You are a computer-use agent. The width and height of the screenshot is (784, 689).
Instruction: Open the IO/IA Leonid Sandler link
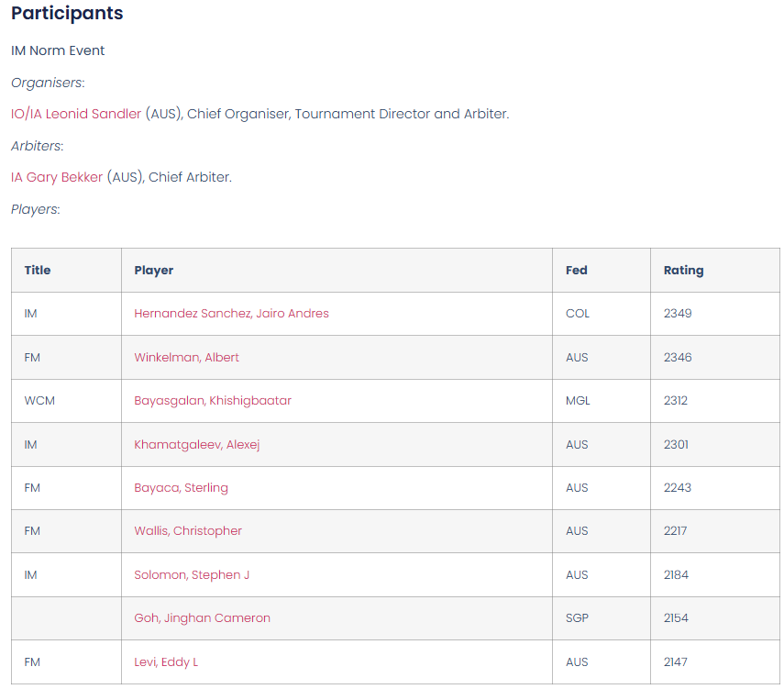tap(76, 114)
